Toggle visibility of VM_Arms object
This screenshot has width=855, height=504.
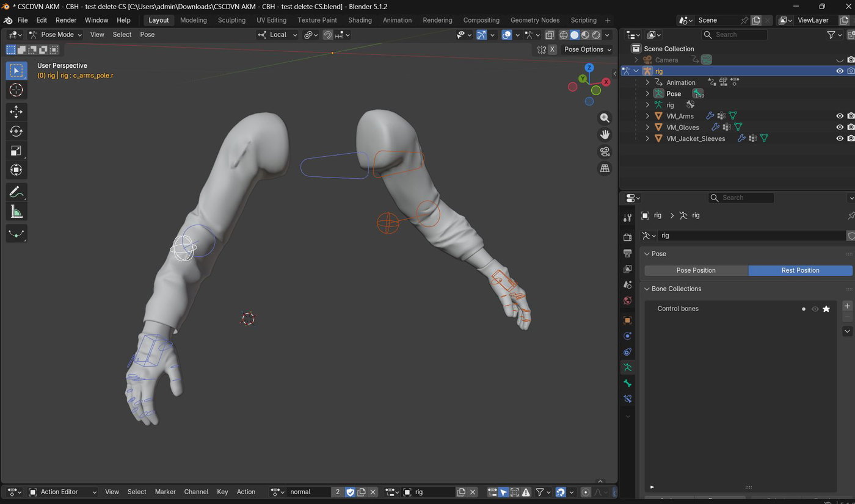pyautogui.click(x=840, y=116)
